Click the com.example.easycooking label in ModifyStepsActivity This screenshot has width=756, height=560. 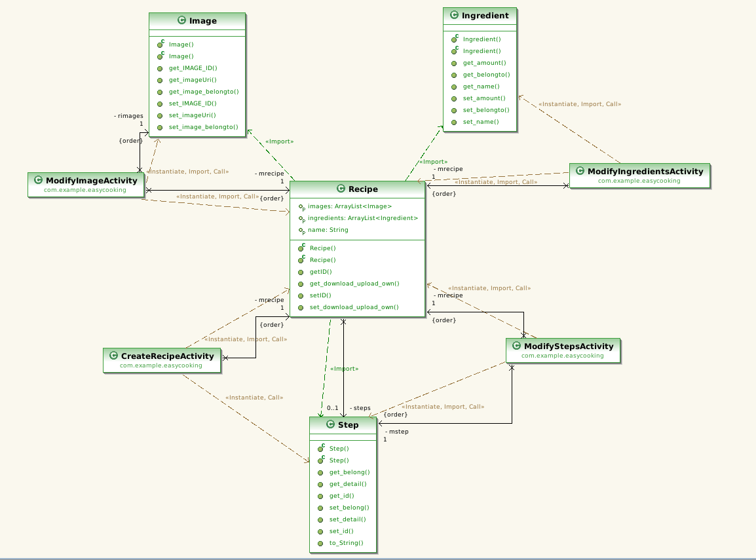563,356
